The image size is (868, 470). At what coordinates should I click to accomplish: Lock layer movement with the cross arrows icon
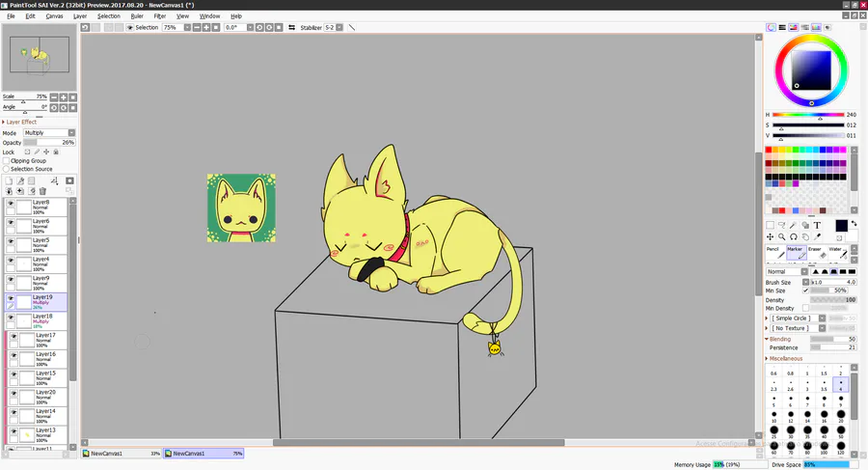click(46, 152)
